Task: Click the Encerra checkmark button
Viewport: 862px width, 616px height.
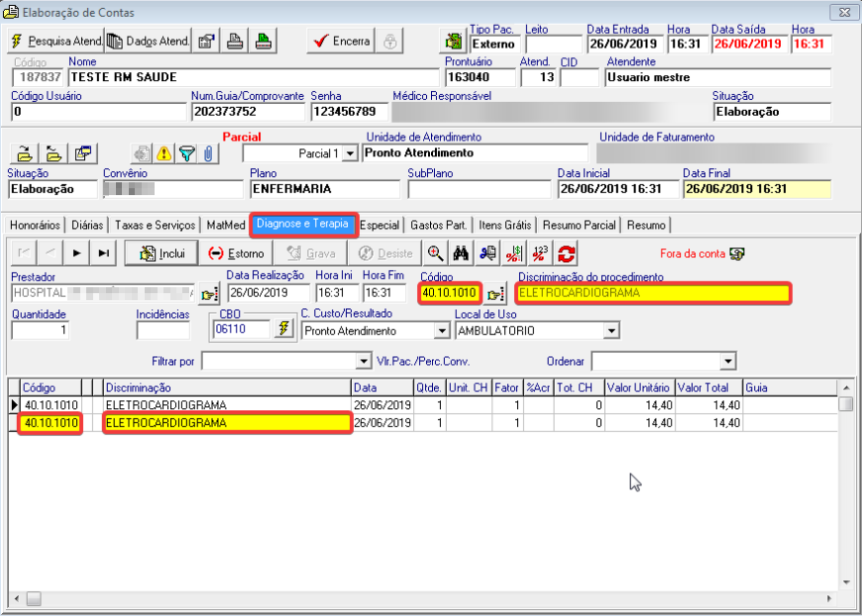Action: click(x=340, y=42)
